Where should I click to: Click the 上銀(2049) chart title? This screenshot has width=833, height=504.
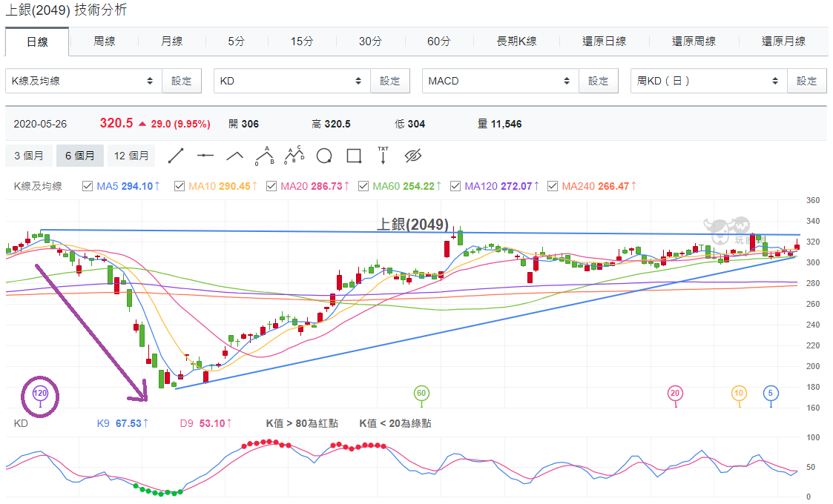412,224
